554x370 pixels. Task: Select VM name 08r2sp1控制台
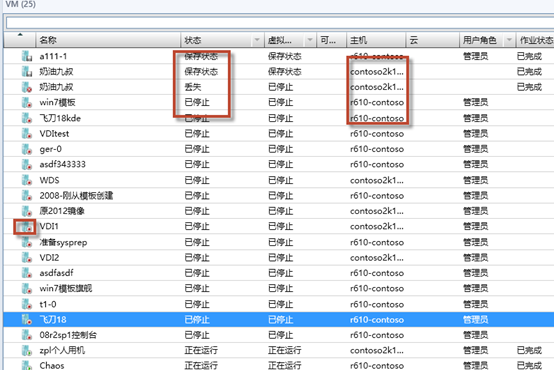point(68,335)
